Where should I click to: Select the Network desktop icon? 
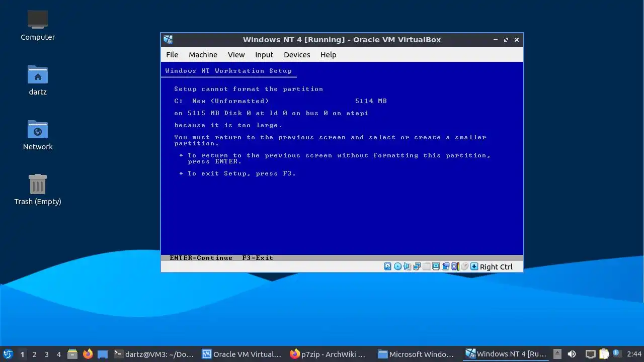click(x=38, y=135)
